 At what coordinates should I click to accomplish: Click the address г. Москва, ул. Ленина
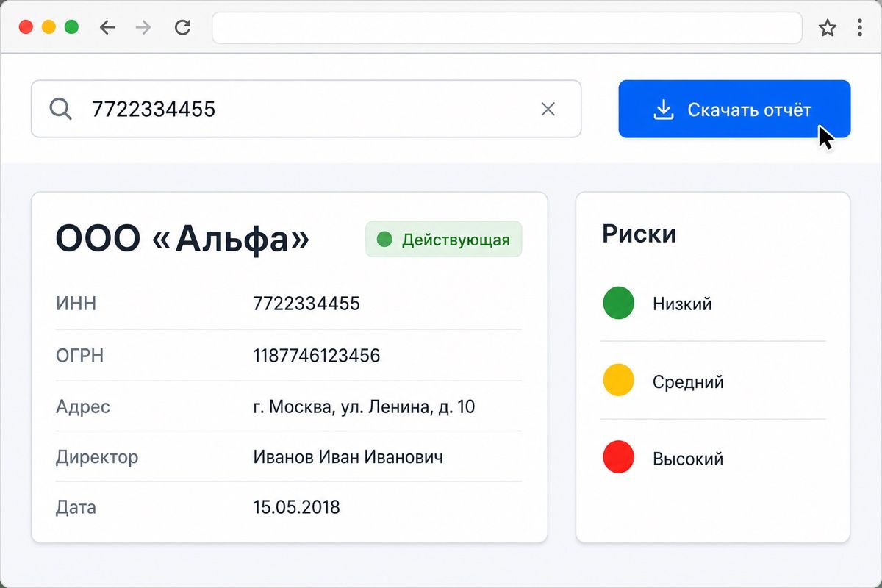coord(365,406)
